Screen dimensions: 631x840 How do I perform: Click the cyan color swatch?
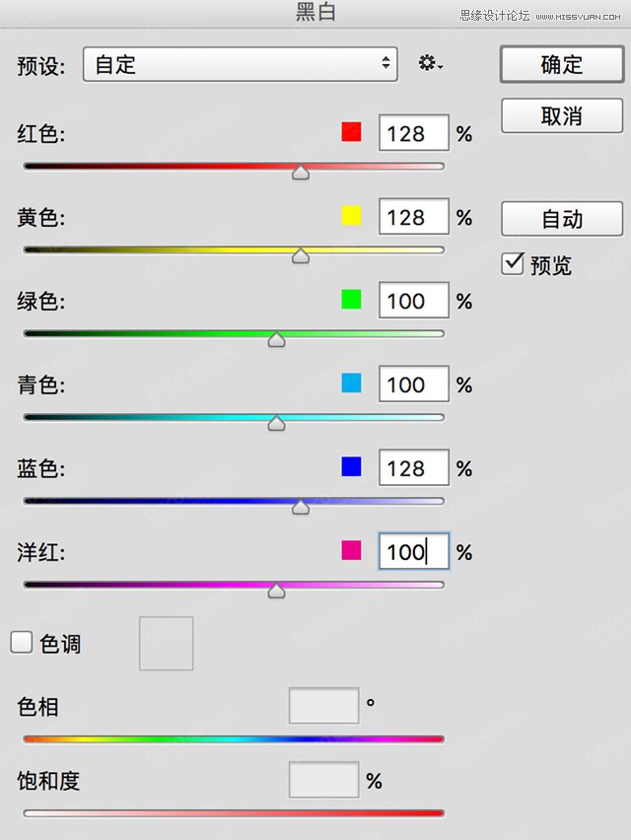(351, 384)
